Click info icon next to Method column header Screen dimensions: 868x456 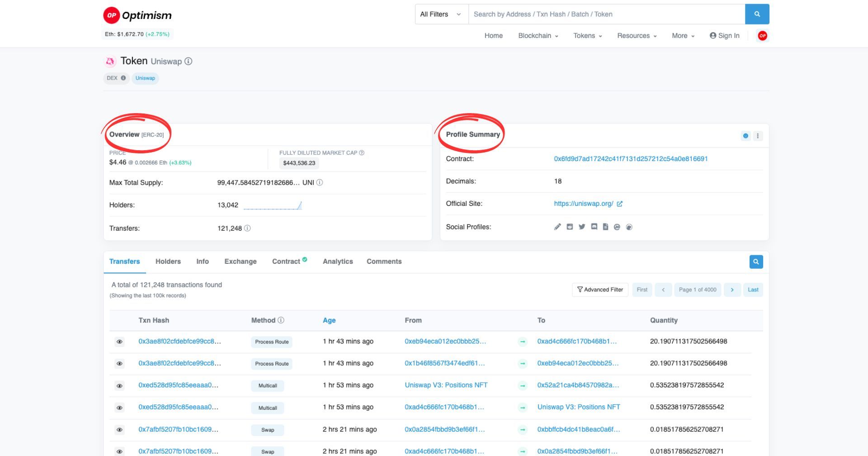pyautogui.click(x=281, y=320)
